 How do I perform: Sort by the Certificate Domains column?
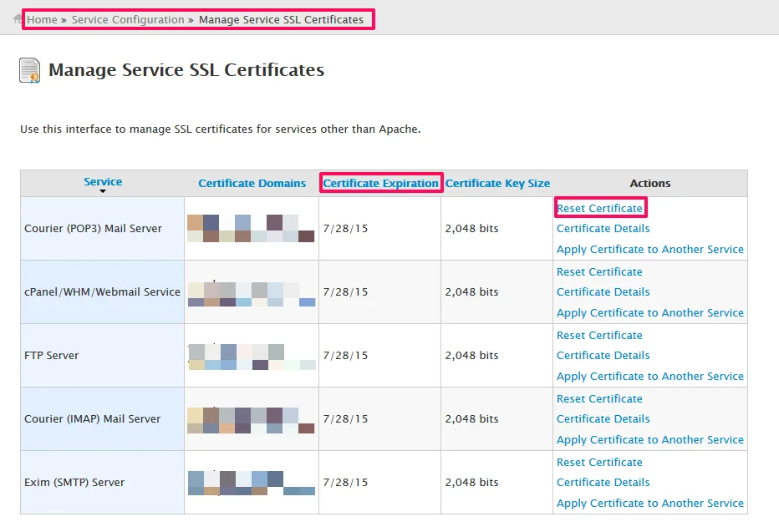pyautogui.click(x=252, y=183)
